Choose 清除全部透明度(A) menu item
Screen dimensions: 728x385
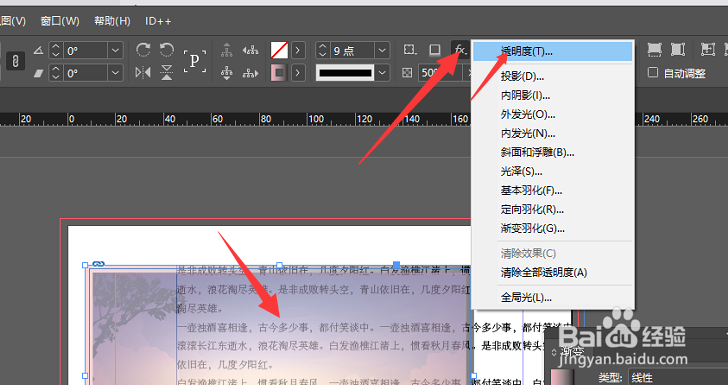552,272
